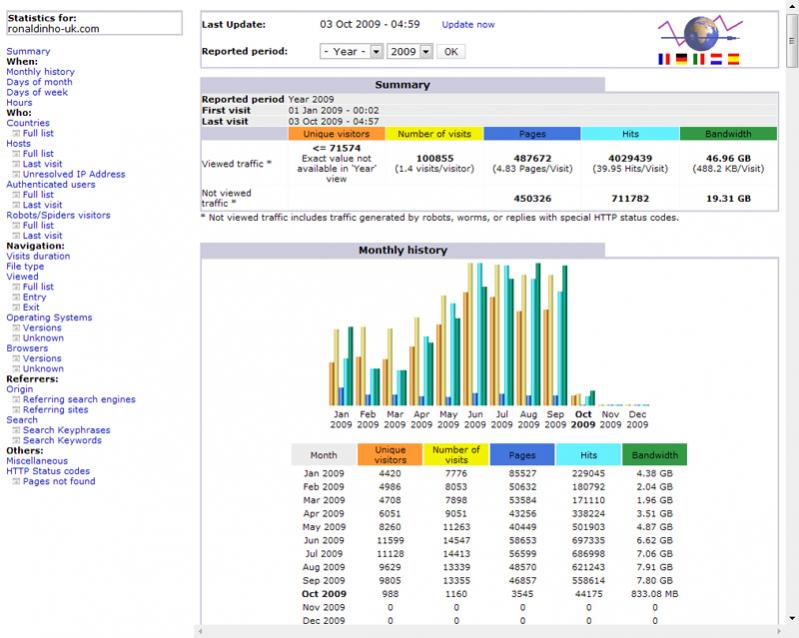Open the Visits duration report
This screenshot has height=638, width=799.
[38, 256]
